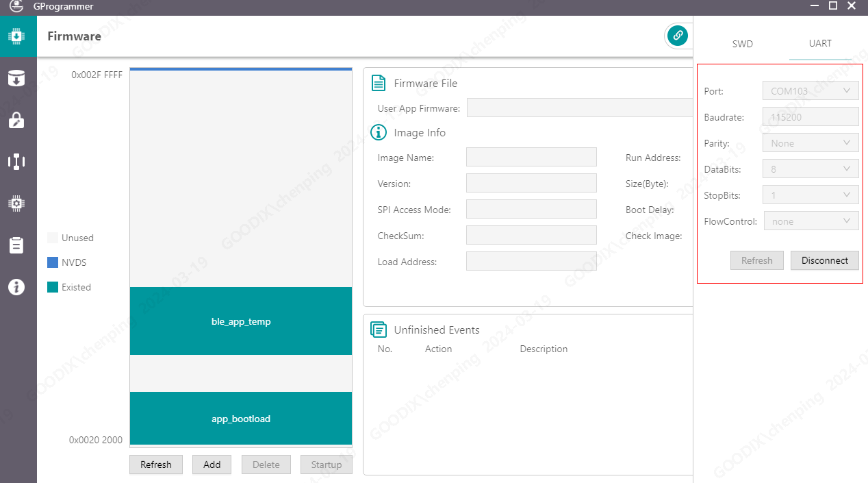
Task: Click the Disconnect button
Action: 824,260
